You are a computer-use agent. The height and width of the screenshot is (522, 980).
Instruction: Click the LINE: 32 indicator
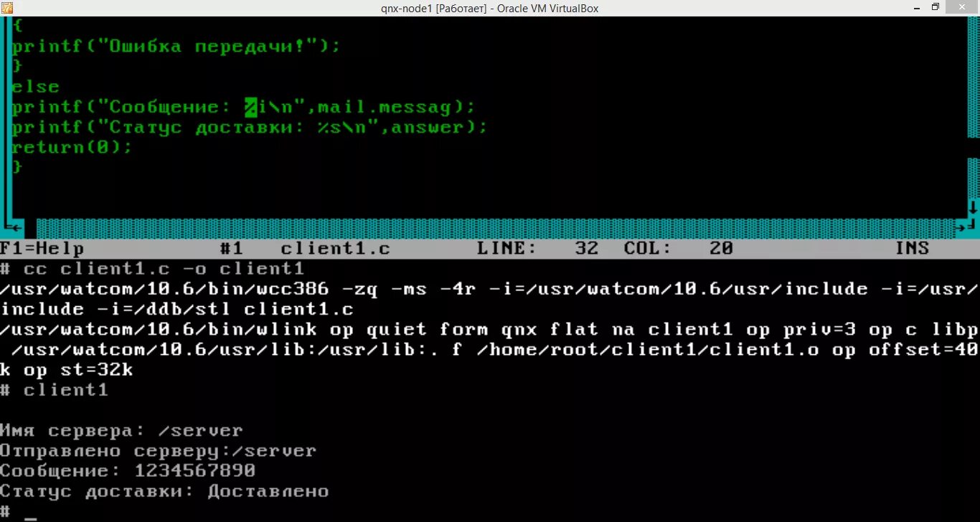tap(537, 249)
